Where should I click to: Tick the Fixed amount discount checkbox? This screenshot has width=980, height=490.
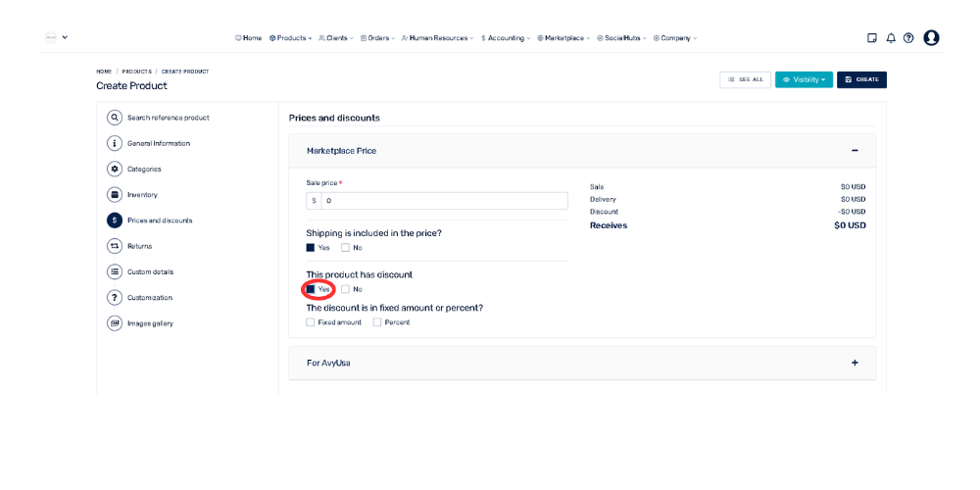[x=311, y=322]
